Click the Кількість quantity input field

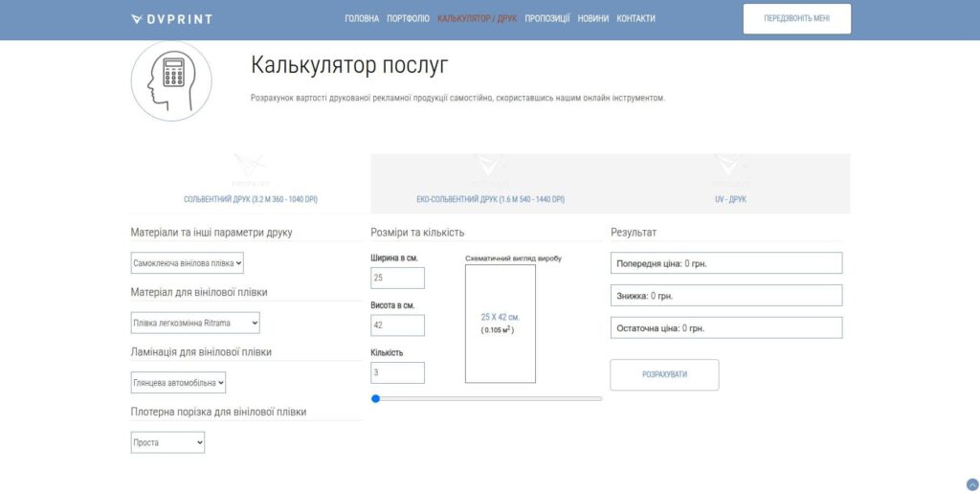click(x=397, y=372)
